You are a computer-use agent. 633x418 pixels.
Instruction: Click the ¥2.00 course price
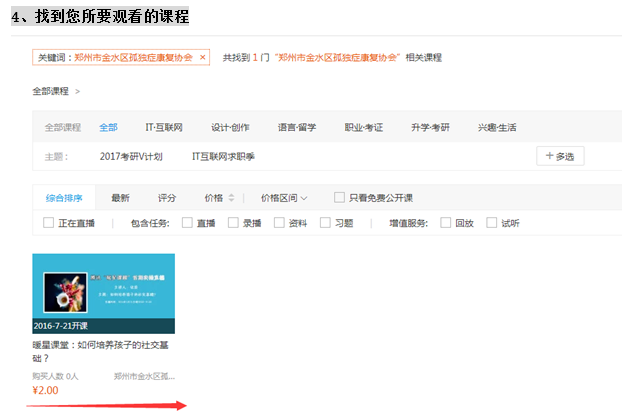pyautogui.click(x=45, y=391)
